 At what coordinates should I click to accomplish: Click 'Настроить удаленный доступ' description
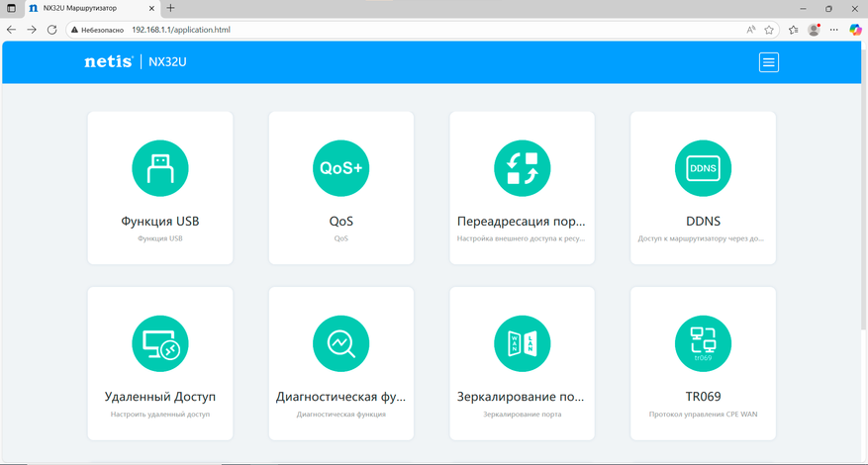[160, 415]
